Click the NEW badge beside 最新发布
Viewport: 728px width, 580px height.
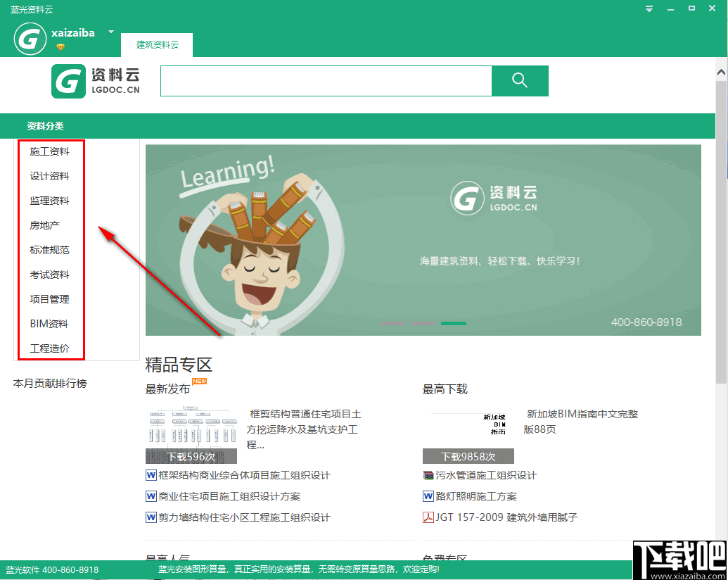pos(198,381)
